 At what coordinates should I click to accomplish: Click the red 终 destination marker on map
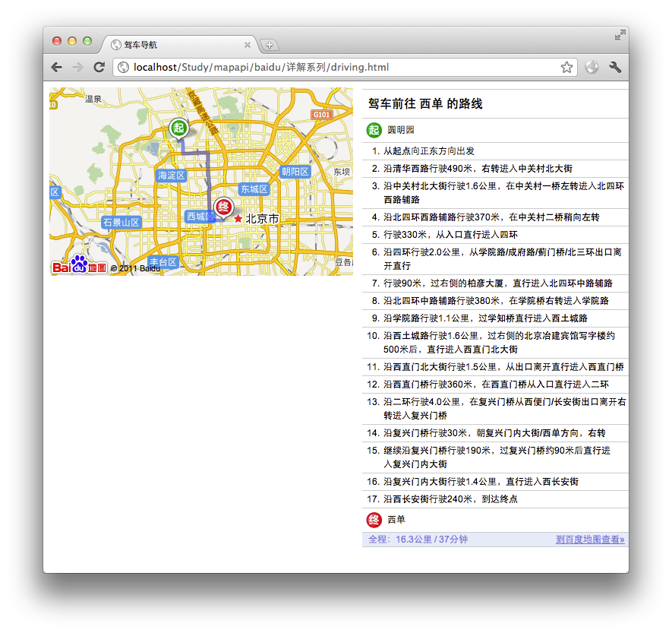coord(222,206)
